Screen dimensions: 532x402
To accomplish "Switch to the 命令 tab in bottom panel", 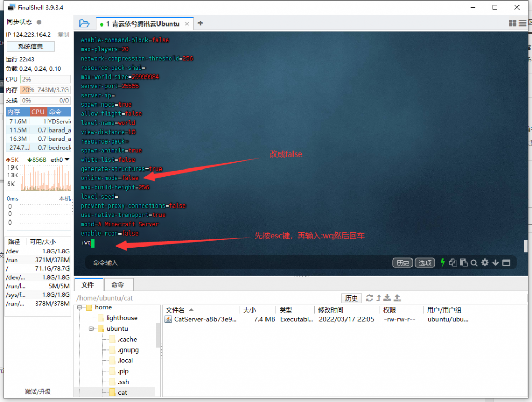I will coord(118,284).
